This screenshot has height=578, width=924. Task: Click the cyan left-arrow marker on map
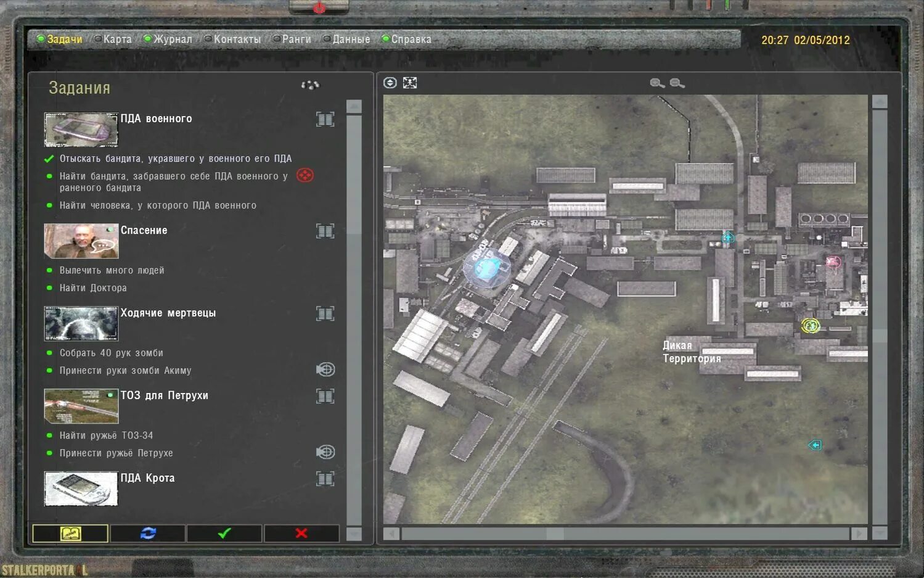pyautogui.click(x=815, y=445)
